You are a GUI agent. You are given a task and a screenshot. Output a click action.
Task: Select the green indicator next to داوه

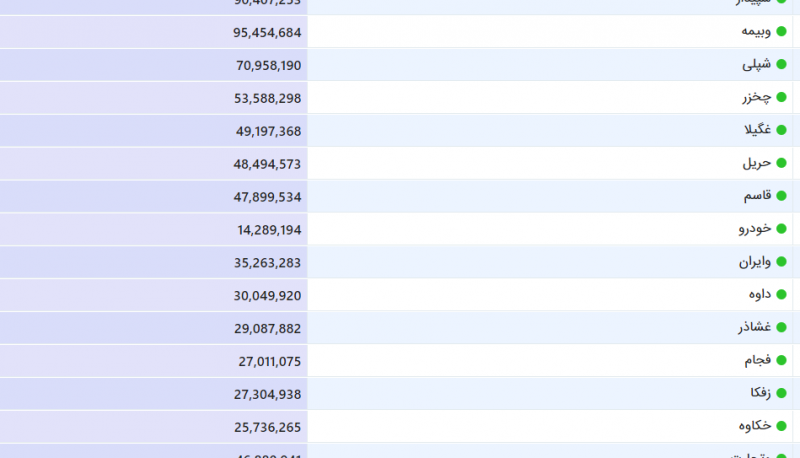[x=782, y=295]
